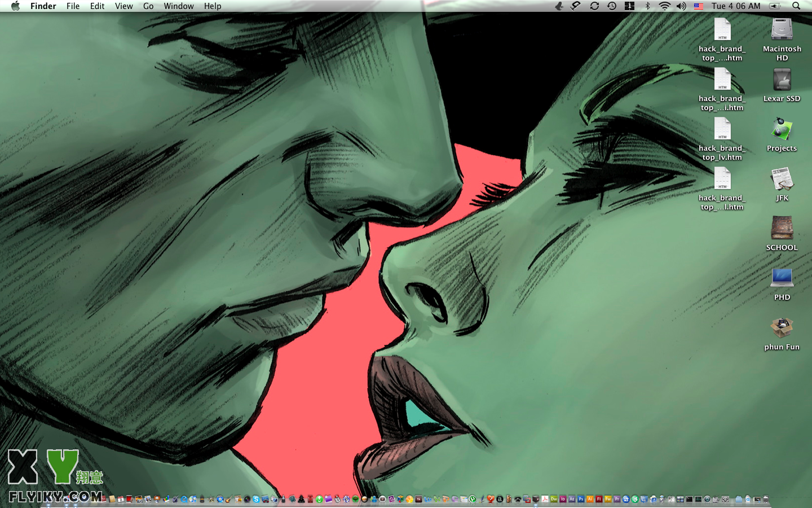
Task: Select the PHD desktop icon
Action: pos(782,278)
